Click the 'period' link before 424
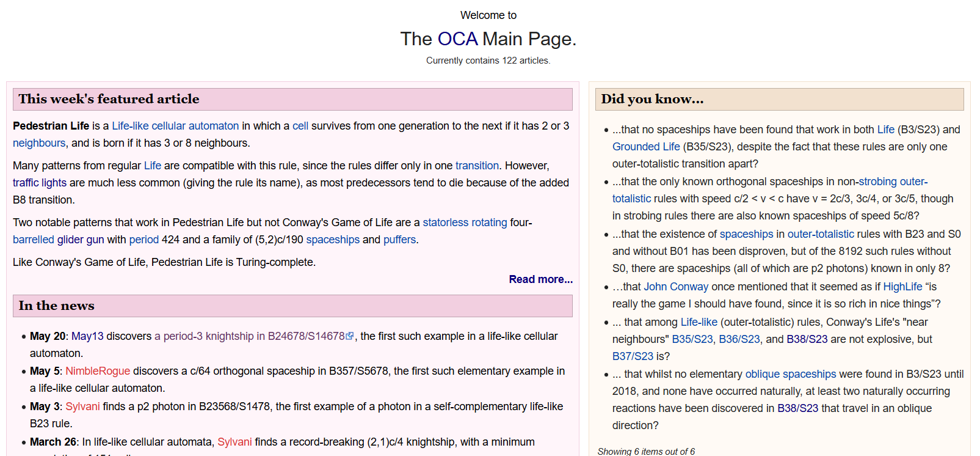 click(x=143, y=240)
